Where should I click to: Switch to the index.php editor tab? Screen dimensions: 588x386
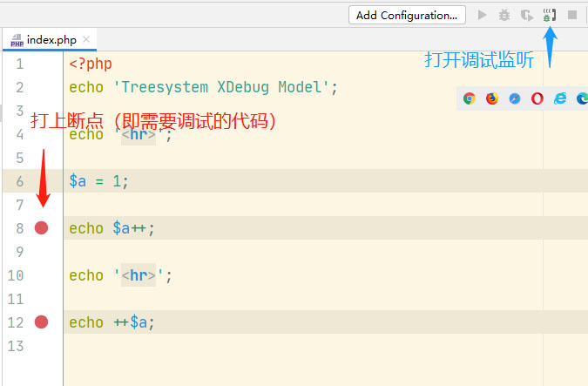(50, 39)
